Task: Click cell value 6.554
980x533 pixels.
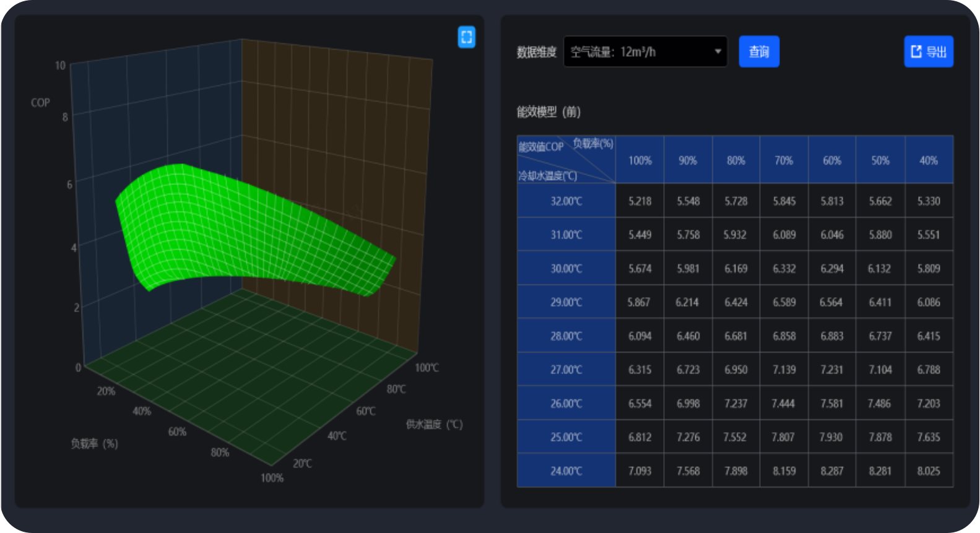Action: [640, 403]
